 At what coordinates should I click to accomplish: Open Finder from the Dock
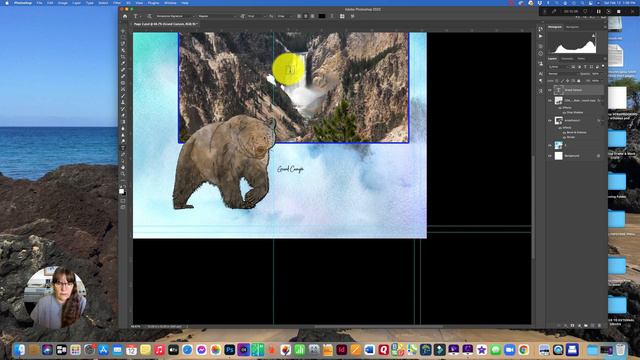19,350
